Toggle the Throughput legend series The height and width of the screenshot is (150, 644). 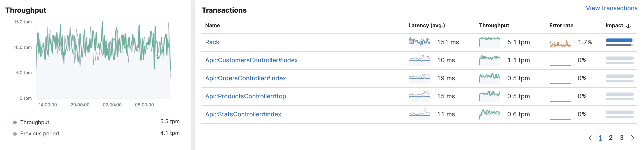(x=34, y=122)
